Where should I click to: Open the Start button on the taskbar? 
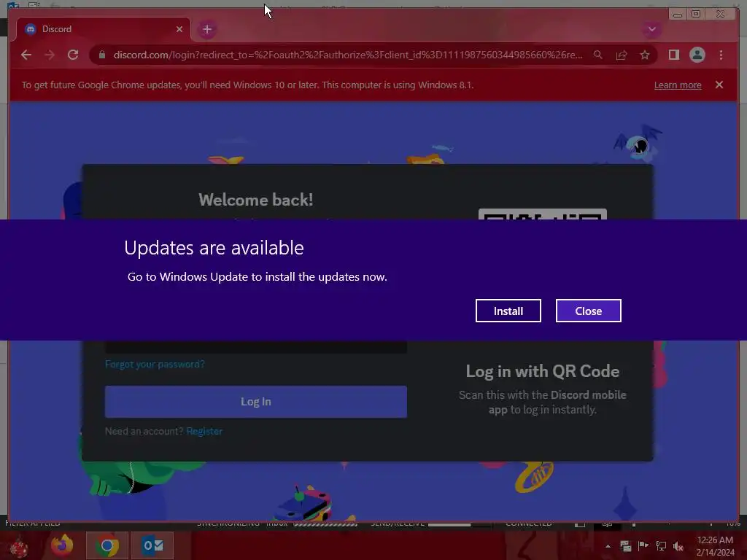click(x=19, y=546)
